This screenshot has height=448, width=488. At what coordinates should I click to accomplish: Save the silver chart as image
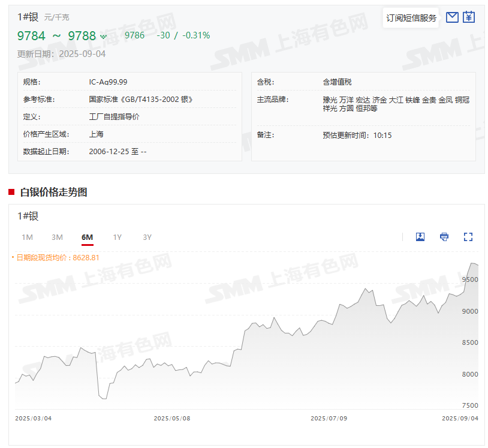tap(420, 237)
